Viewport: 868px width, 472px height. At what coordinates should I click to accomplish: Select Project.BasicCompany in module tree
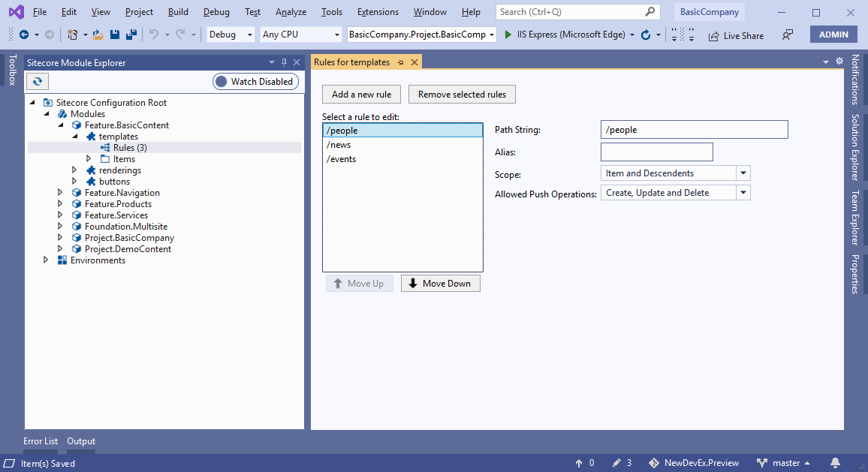click(x=130, y=237)
